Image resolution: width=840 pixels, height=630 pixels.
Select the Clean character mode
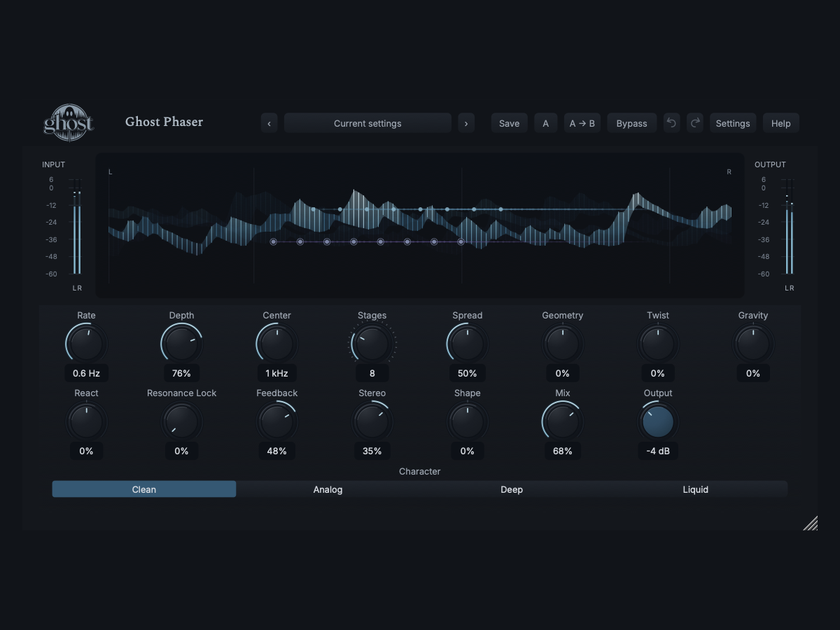144,489
